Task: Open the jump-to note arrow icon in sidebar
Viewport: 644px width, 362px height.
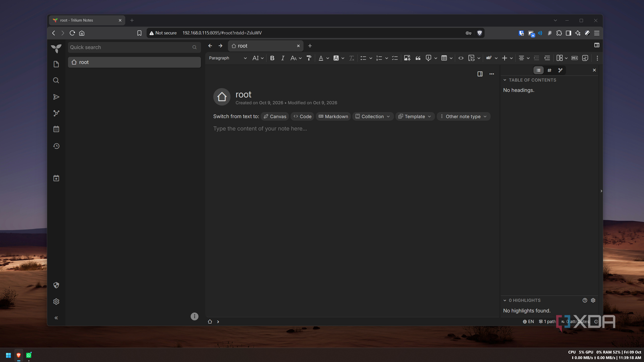Action: (56, 97)
